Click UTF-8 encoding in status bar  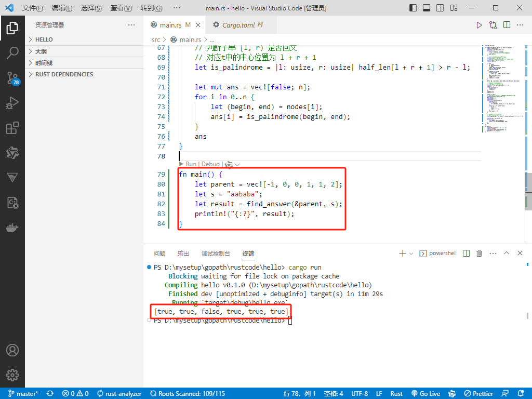360,394
